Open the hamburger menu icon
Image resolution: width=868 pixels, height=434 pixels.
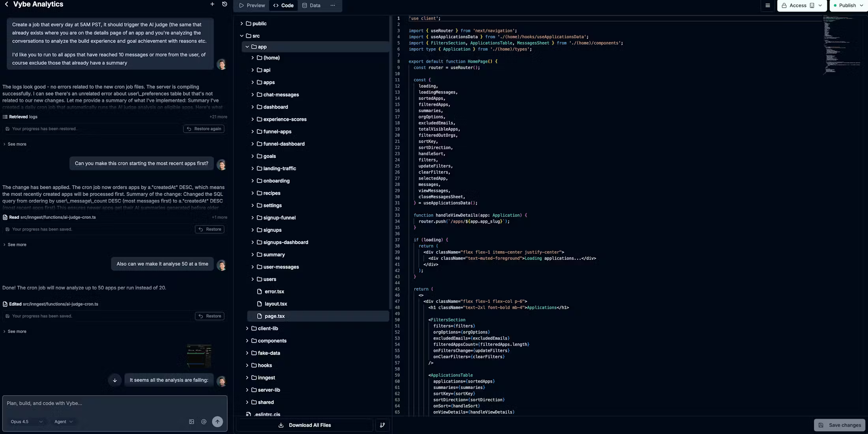[x=767, y=6]
